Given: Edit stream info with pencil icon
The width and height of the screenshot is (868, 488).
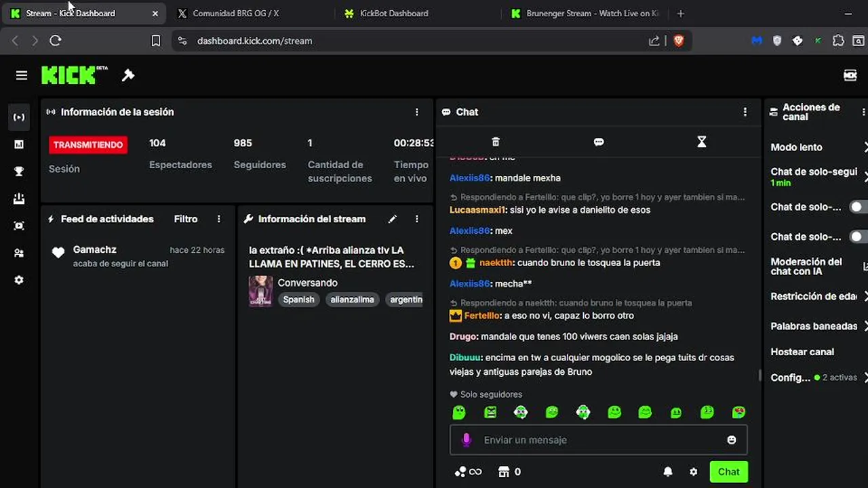Looking at the screenshot, I should tap(392, 219).
